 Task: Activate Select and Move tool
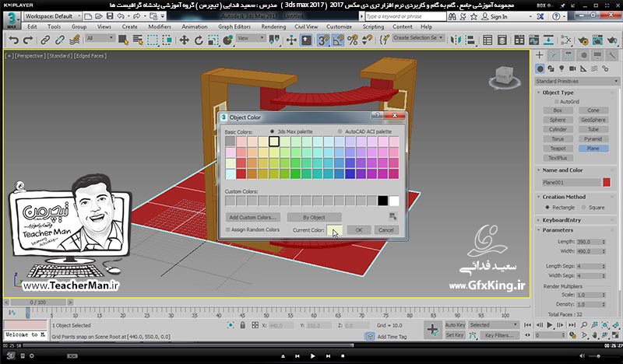(184, 40)
